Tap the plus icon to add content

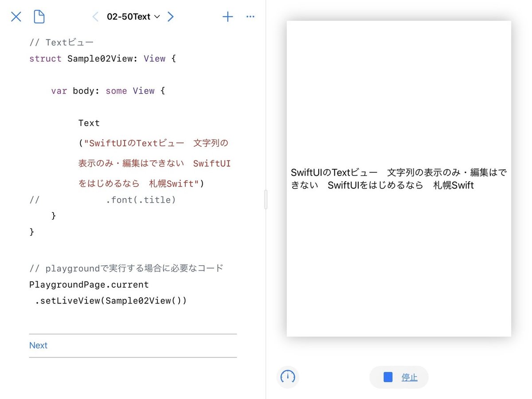[227, 17]
